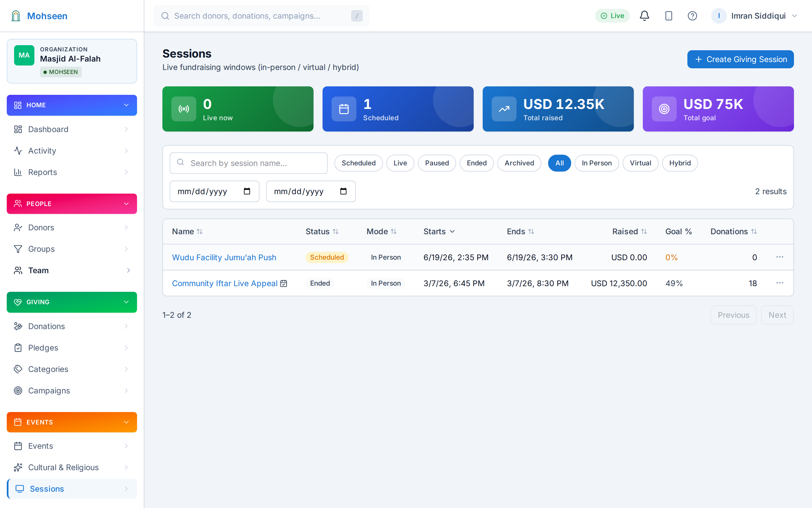812x508 pixels.
Task: Open Wudu Facility Jumu'ah Push session
Action: tap(224, 257)
